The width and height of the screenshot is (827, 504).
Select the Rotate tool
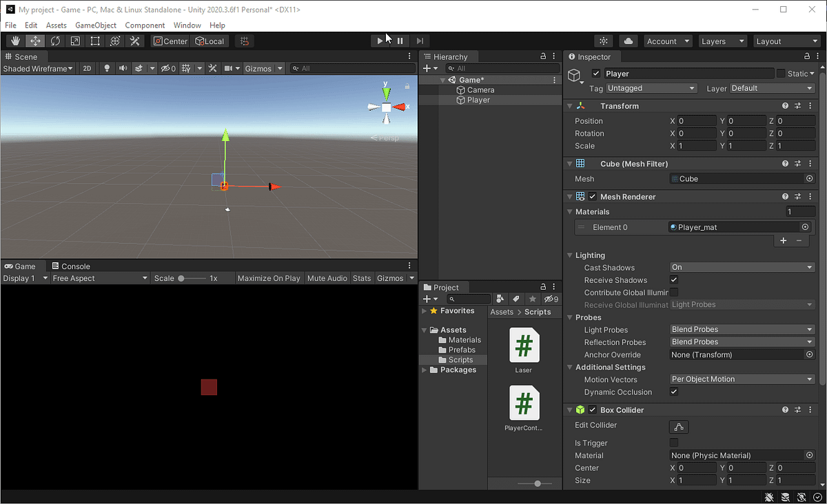[x=55, y=41]
